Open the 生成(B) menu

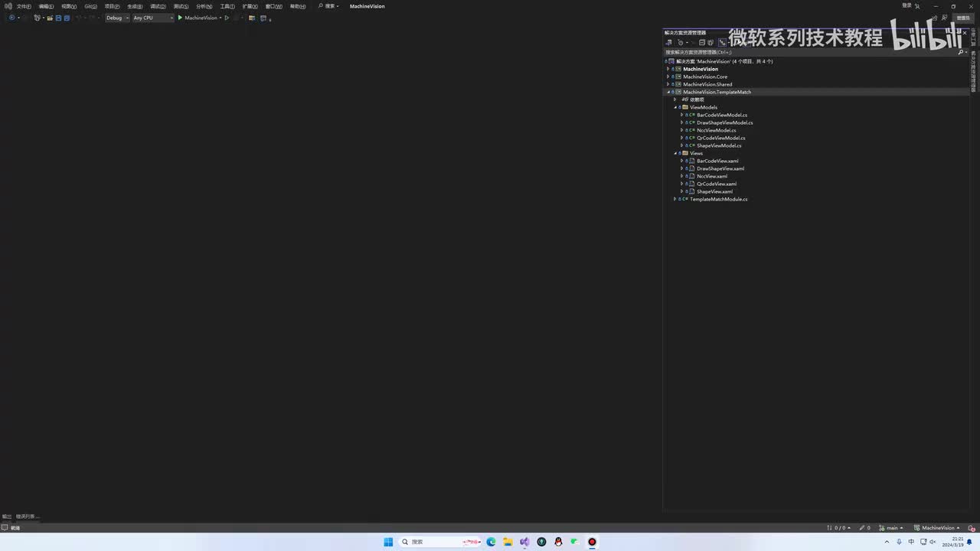pos(135,6)
